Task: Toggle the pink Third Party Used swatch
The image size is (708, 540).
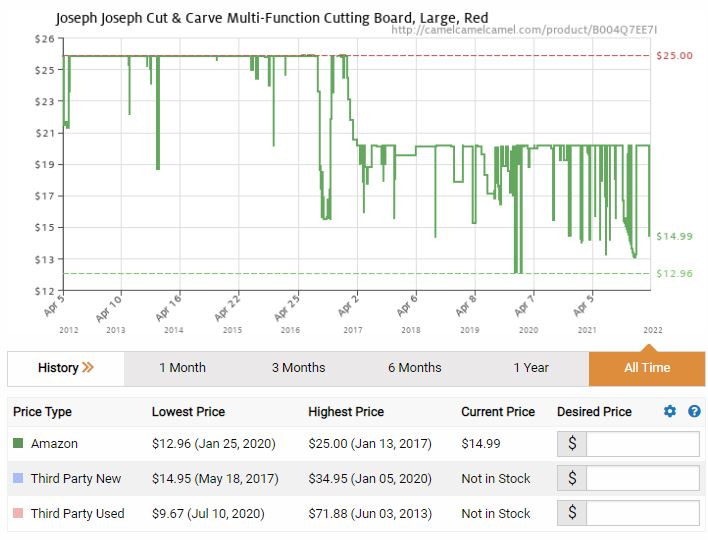Action: [18, 513]
